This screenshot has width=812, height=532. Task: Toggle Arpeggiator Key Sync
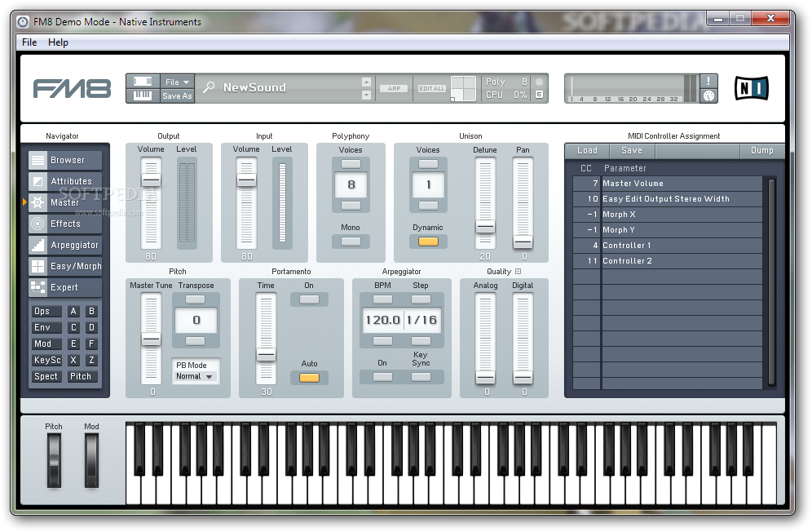[x=421, y=377]
